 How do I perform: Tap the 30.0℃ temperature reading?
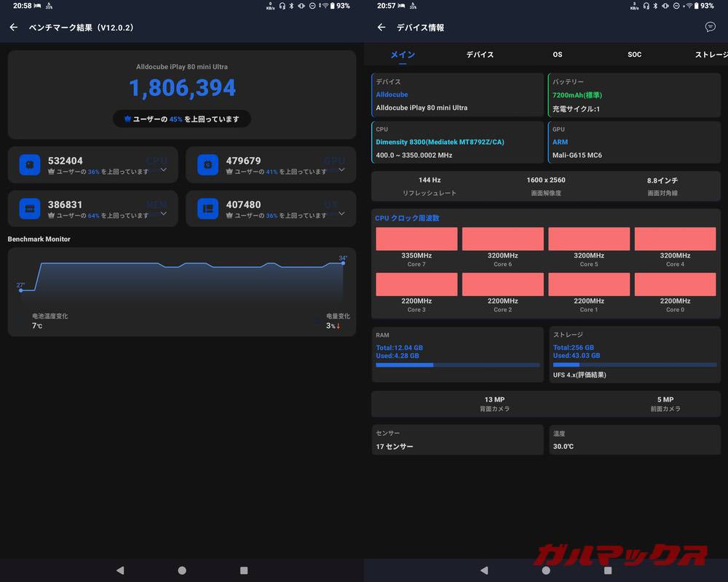[563, 447]
